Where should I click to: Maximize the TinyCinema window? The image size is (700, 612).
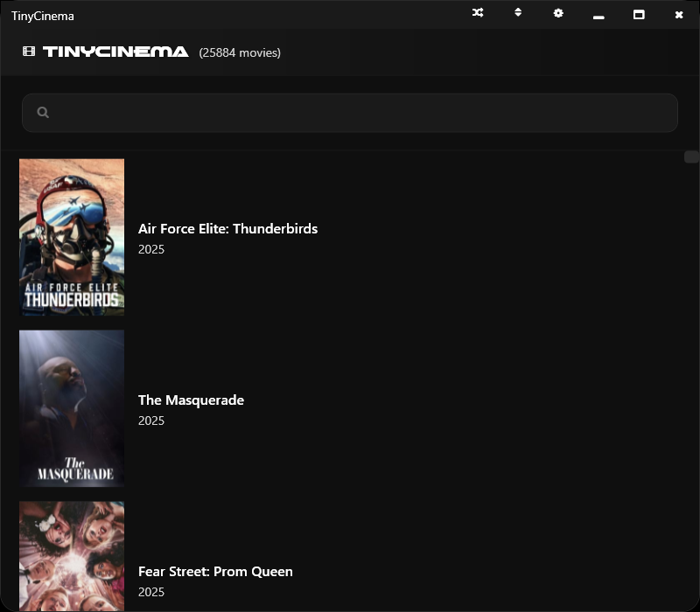(x=639, y=15)
